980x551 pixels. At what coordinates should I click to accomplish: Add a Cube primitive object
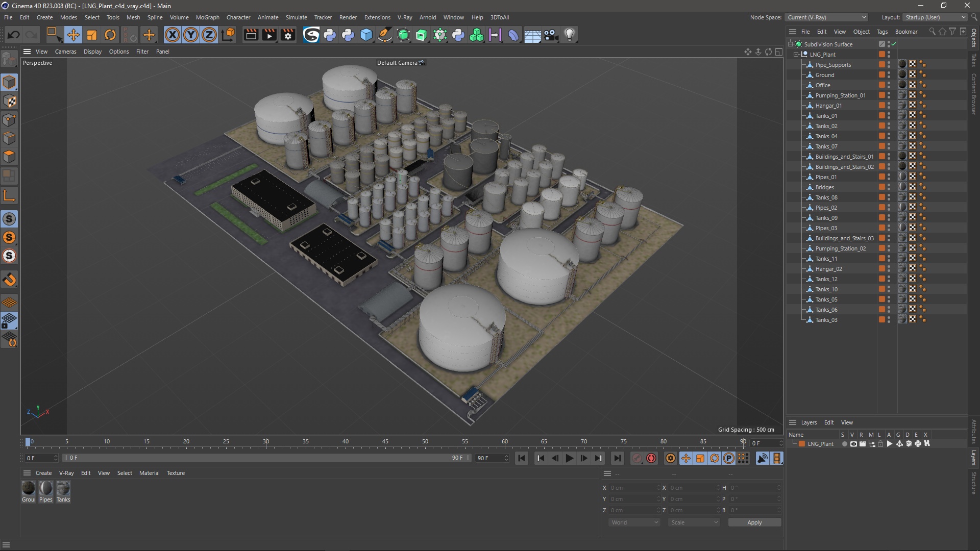(x=366, y=35)
